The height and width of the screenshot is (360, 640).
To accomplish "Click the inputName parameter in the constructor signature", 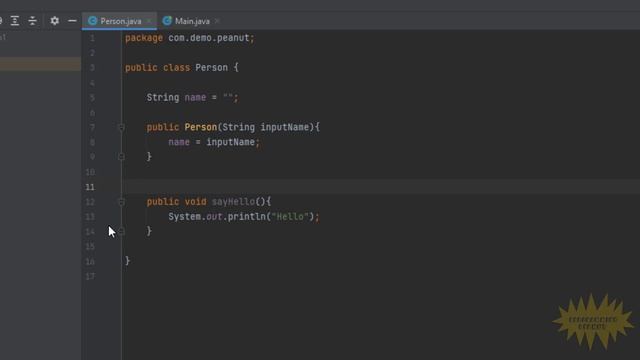I will click(284, 127).
